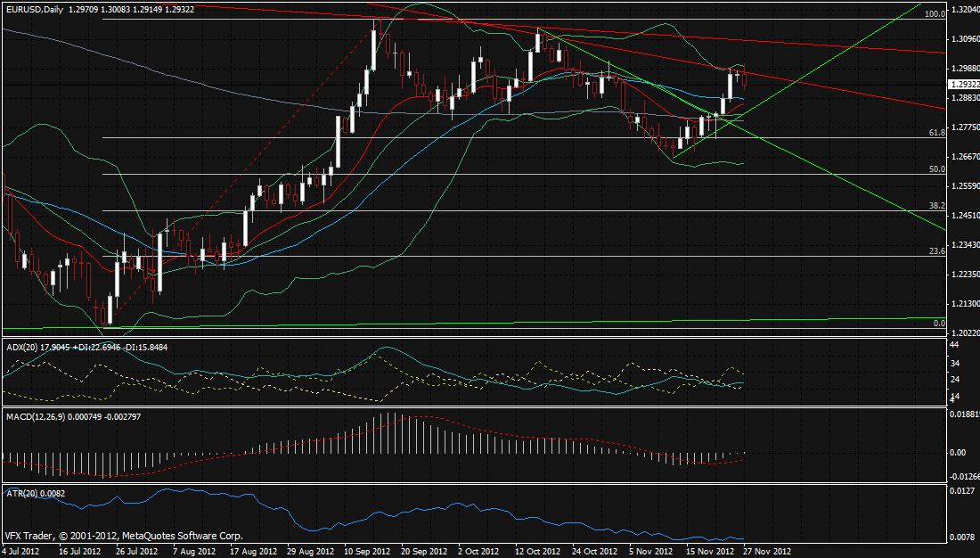Click the 23.6 Fibonacci retracement label
The width and height of the screenshot is (980, 558).
[936, 250]
